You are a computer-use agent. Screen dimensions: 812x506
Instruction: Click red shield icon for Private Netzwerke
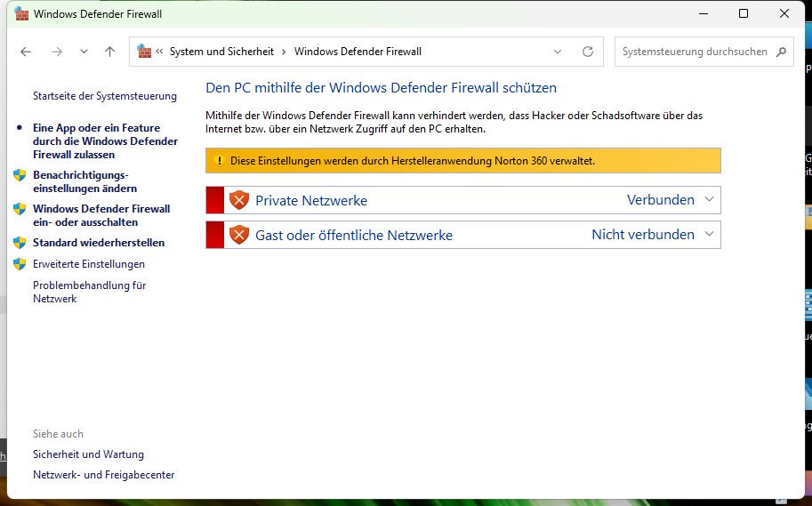(x=238, y=200)
